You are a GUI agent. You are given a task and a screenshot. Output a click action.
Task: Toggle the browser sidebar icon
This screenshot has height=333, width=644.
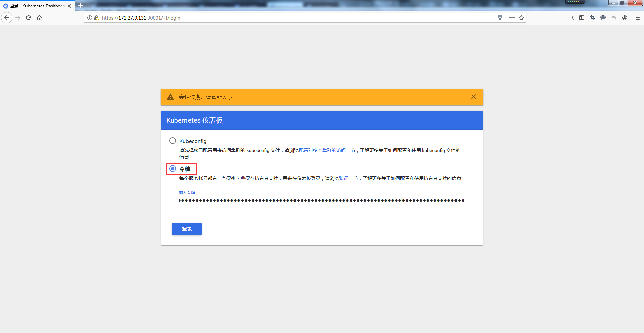[x=582, y=18]
